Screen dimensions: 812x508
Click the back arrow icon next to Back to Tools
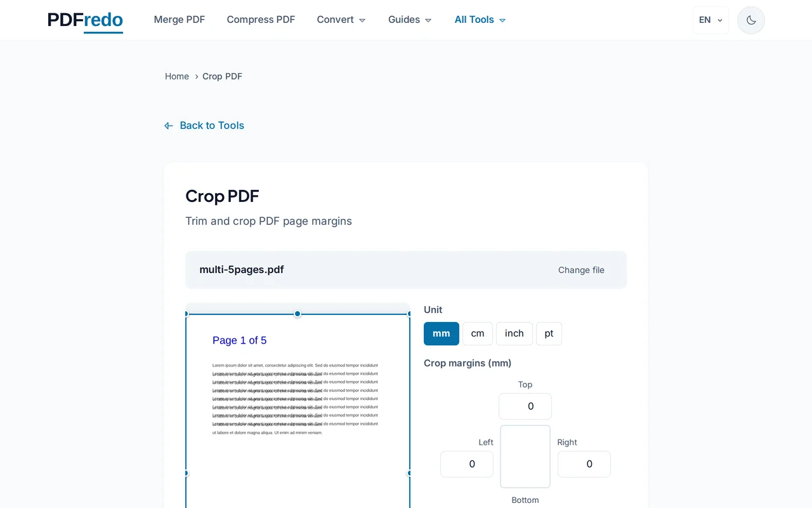[168, 125]
